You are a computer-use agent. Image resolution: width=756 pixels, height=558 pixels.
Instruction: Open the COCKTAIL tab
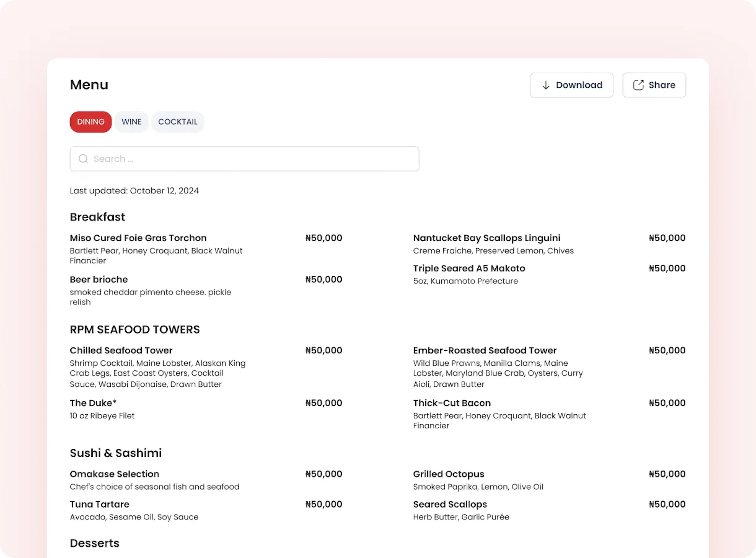[178, 122]
